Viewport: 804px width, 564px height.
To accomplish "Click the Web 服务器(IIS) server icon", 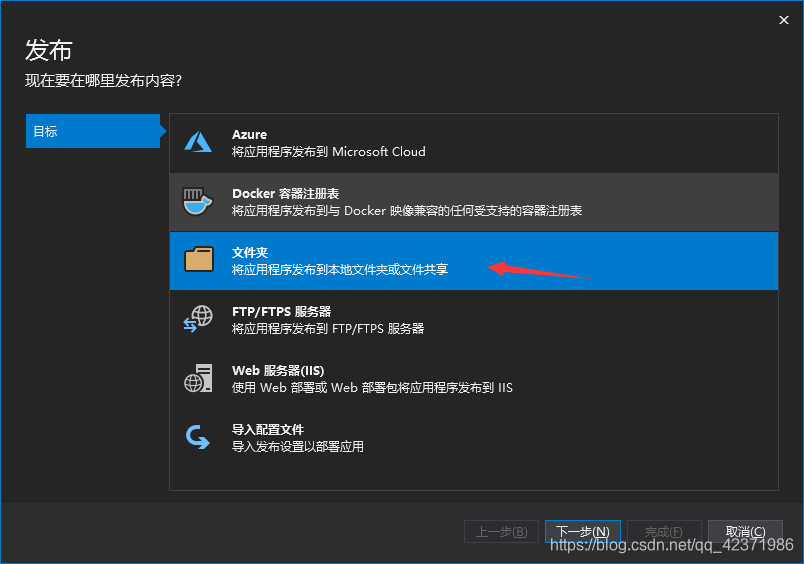I will (x=198, y=378).
